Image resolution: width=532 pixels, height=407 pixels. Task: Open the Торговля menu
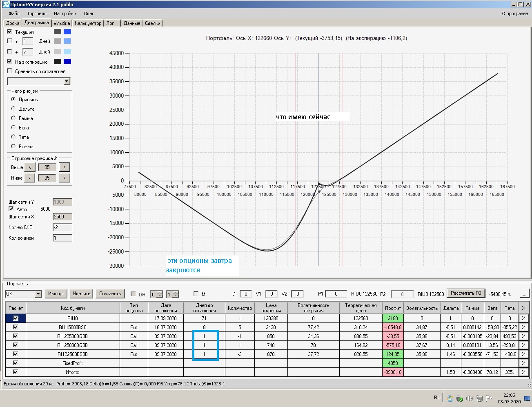click(x=37, y=13)
